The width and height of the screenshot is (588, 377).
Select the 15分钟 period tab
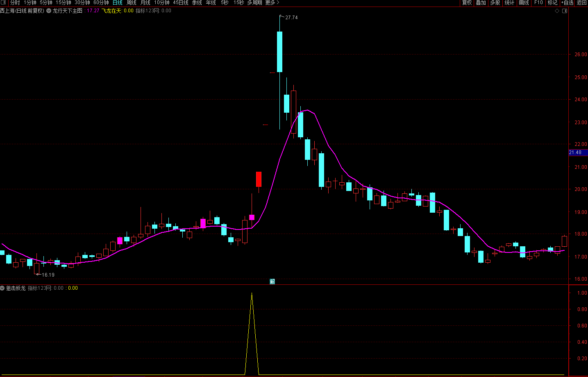(x=64, y=3)
